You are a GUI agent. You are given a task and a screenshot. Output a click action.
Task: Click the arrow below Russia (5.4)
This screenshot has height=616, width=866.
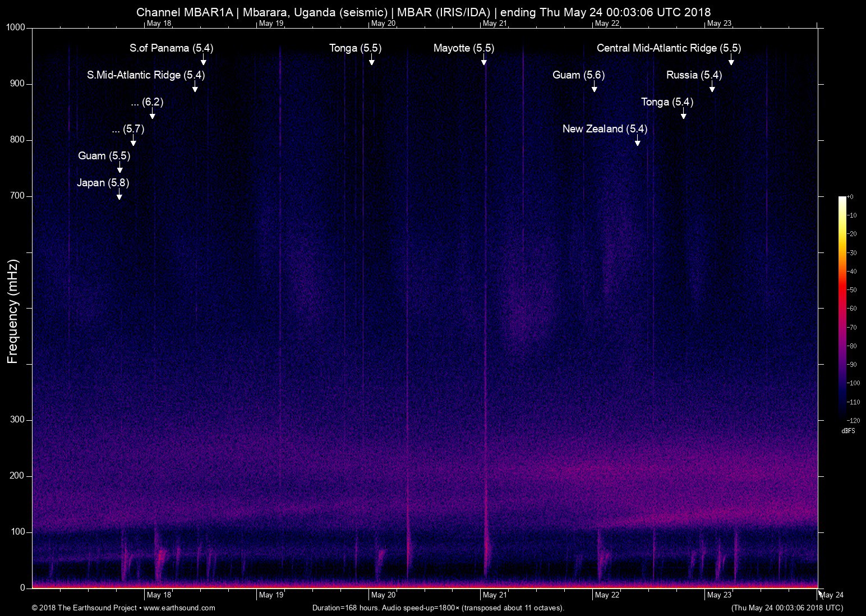pos(712,87)
